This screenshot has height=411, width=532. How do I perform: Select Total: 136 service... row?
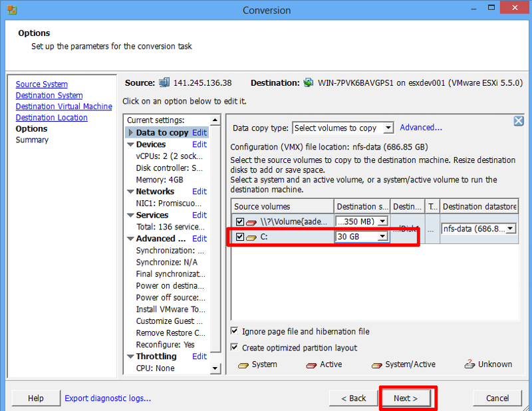pyautogui.click(x=169, y=227)
